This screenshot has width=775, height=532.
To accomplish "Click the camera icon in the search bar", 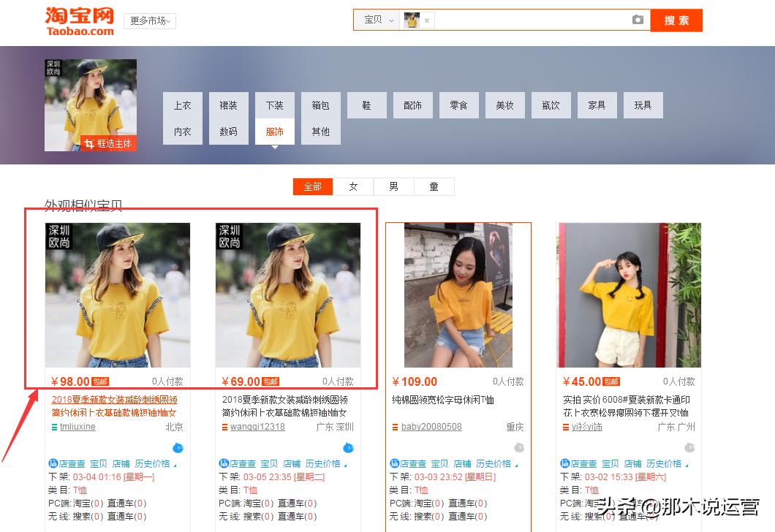I will pos(638,20).
